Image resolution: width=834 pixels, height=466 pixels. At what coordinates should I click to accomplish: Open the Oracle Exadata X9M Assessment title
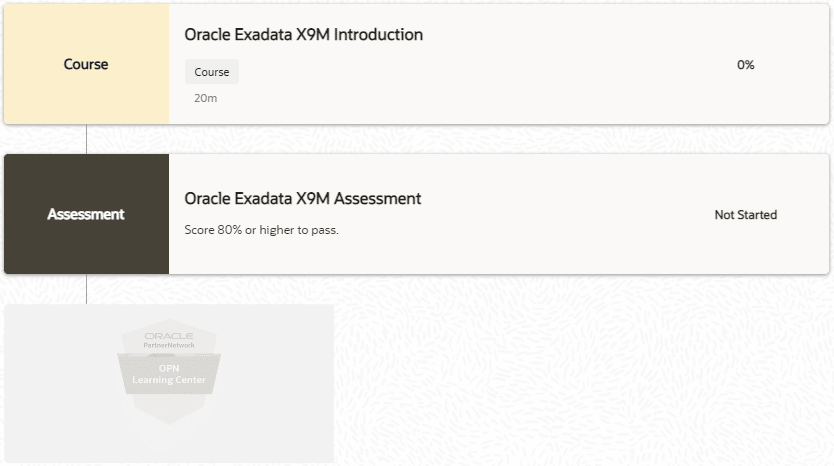[302, 198]
